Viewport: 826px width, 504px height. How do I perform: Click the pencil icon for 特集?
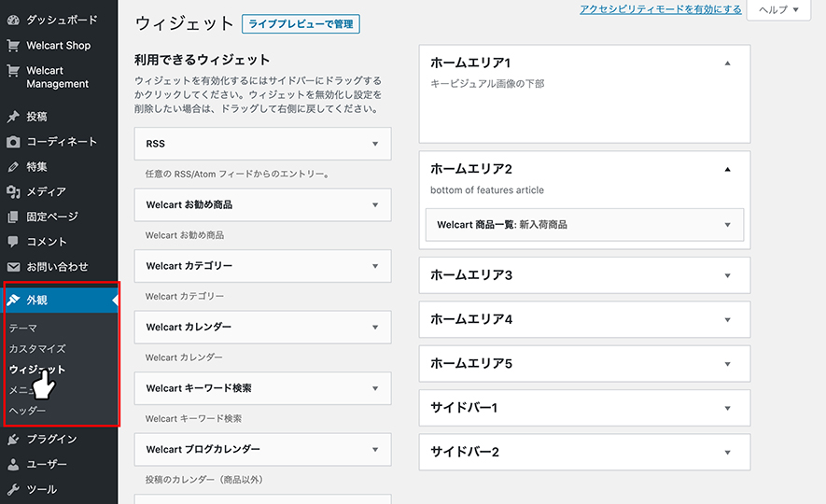pyautogui.click(x=13, y=167)
